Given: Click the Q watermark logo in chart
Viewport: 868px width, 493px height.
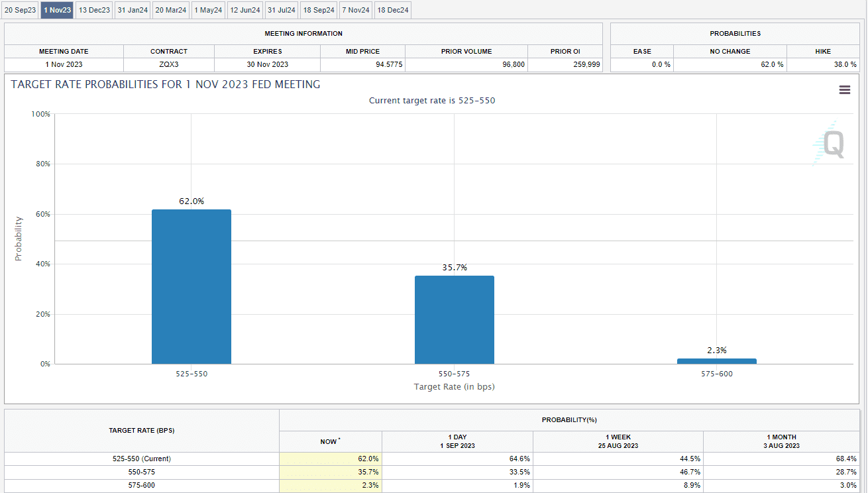Looking at the screenshot, I should coord(830,143).
